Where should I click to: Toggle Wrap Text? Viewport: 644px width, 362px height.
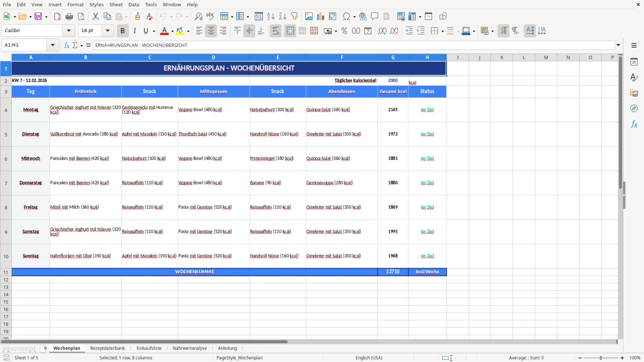pos(275,31)
